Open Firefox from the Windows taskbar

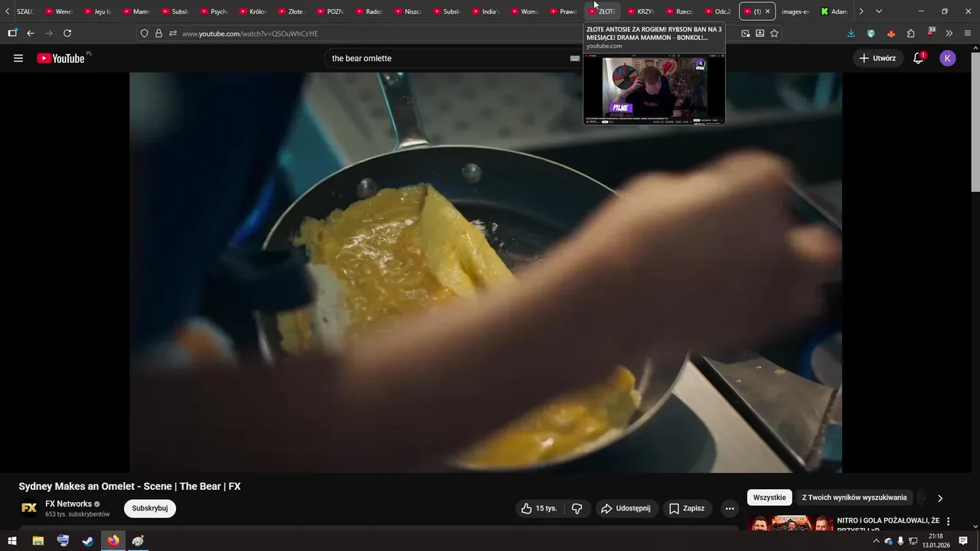click(x=113, y=541)
